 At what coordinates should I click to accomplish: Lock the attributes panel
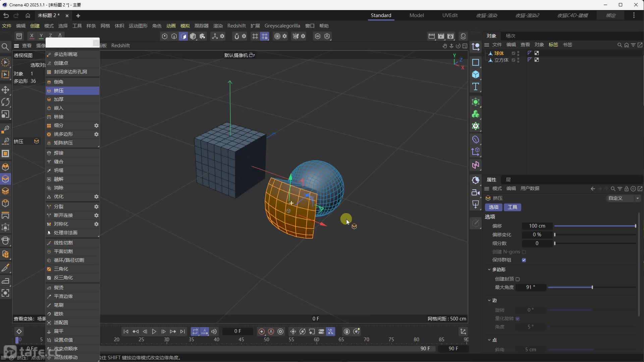pyautogui.click(x=626, y=189)
